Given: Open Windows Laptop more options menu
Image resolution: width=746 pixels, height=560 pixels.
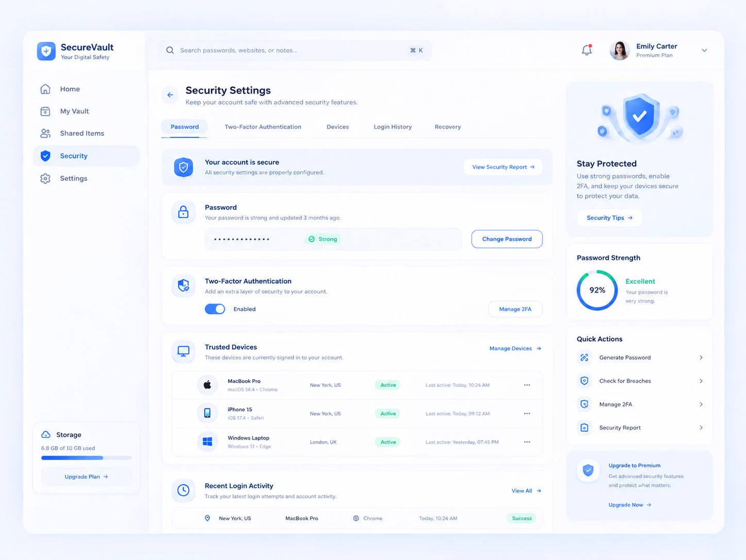Looking at the screenshot, I should pyautogui.click(x=527, y=442).
